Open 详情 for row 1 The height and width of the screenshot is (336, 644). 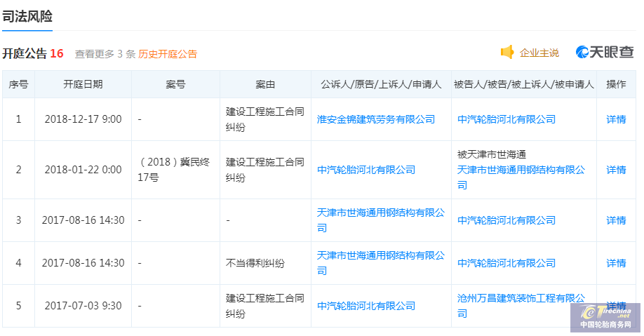pos(616,119)
